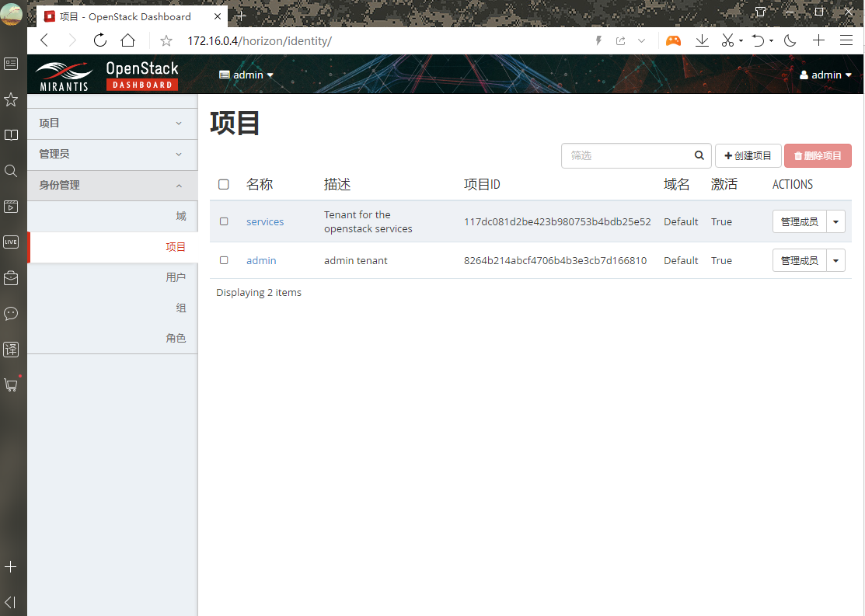Open the services project link
The width and height of the screenshot is (865, 616).
[x=265, y=221]
